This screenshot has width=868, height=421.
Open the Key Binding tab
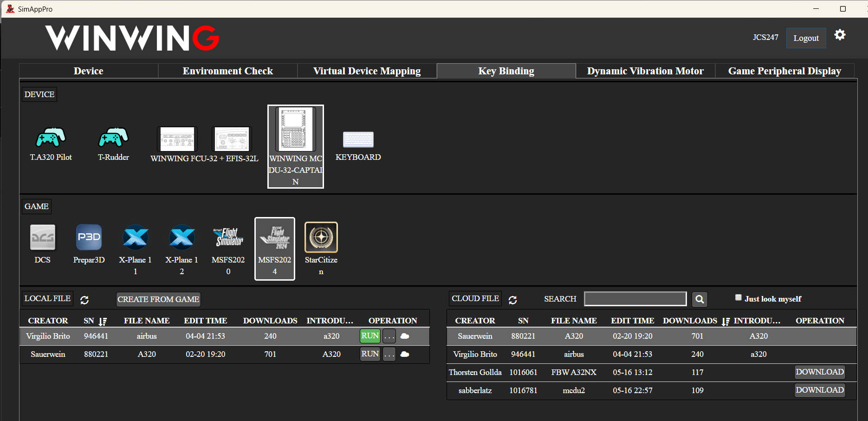506,71
